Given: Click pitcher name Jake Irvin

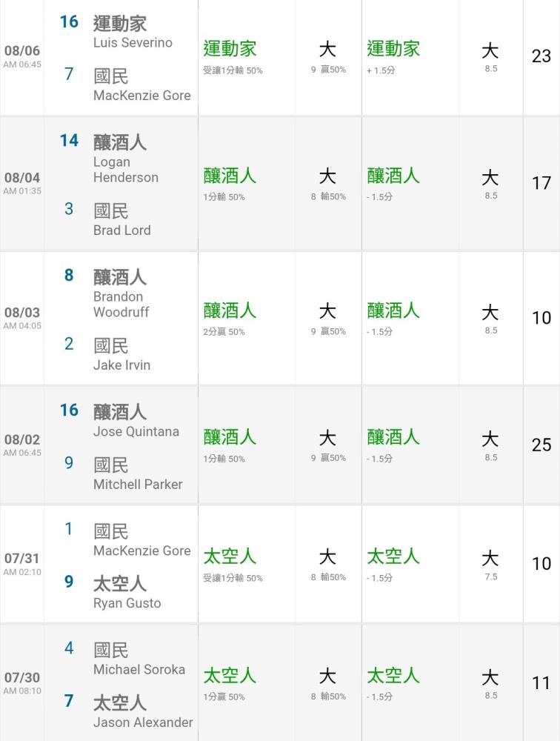Looking at the screenshot, I should [122, 365].
